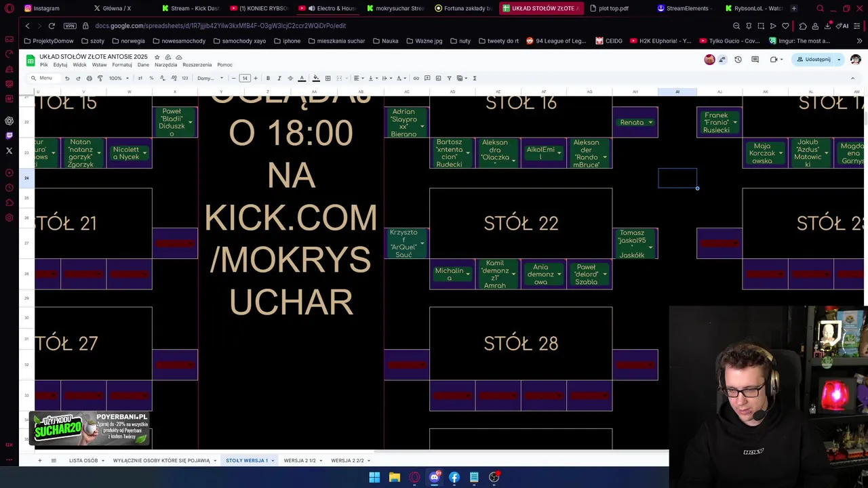The width and height of the screenshot is (868, 488).
Task: Click the font size 14 field
Action: coord(245,78)
